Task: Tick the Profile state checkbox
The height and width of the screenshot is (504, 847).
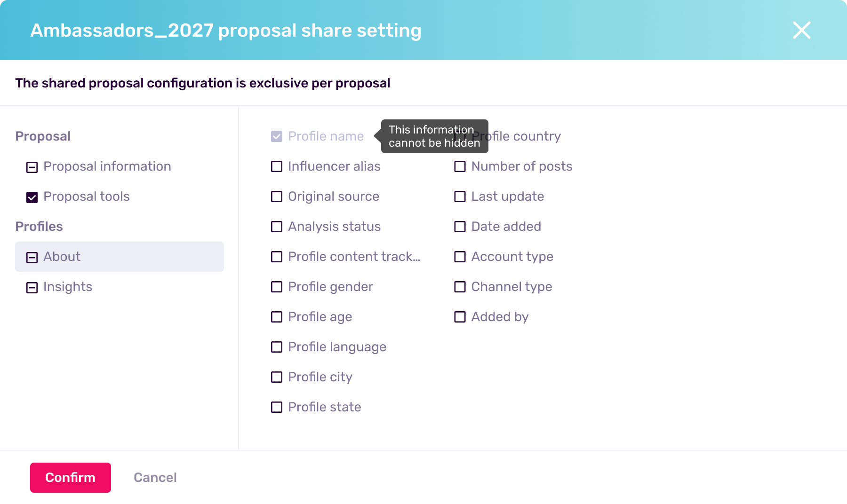Action: pyautogui.click(x=277, y=407)
